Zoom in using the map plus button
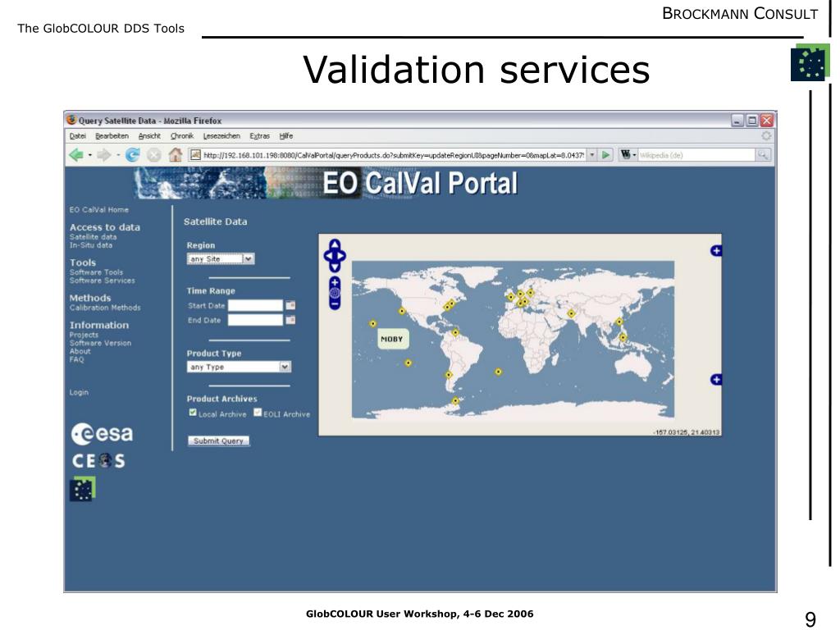The width and height of the screenshot is (840, 630). (335, 282)
